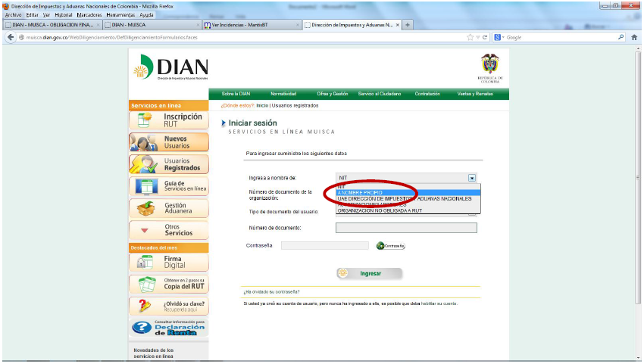644x364 pixels.
Task: Bookmark this page with the star icon
Action: pyautogui.click(x=470, y=37)
